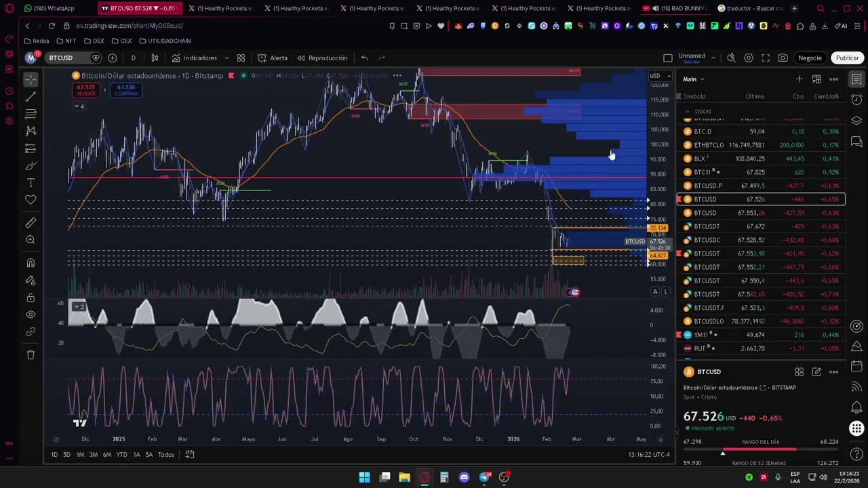Select the crosshair cursor tool

click(31, 80)
